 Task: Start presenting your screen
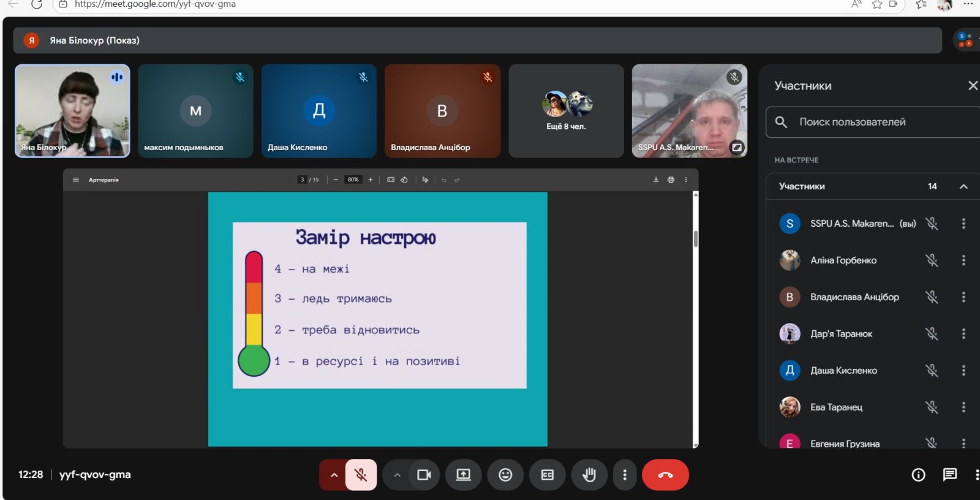pyautogui.click(x=464, y=475)
